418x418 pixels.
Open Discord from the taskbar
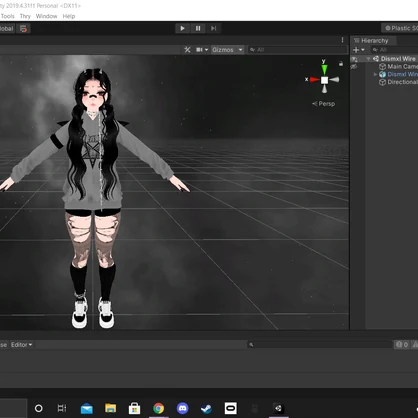point(182,408)
